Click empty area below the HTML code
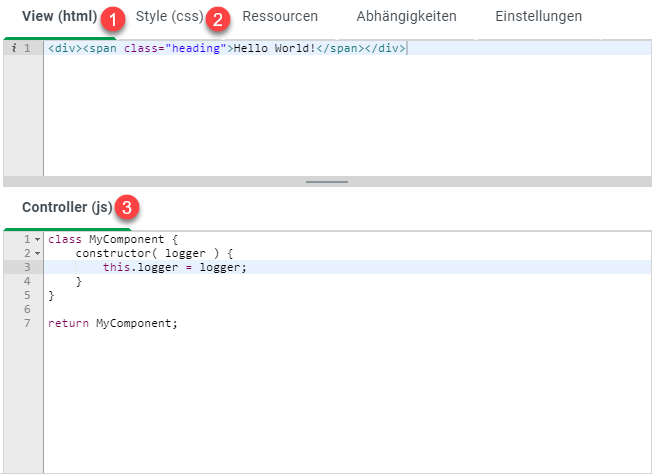The height and width of the screenshot is (474, 652). [340, 120]
